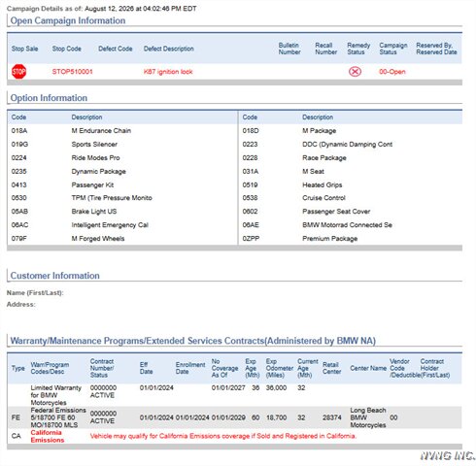Select Ride Modes Pro option
476x466 pixels.
tap(95, 158)
